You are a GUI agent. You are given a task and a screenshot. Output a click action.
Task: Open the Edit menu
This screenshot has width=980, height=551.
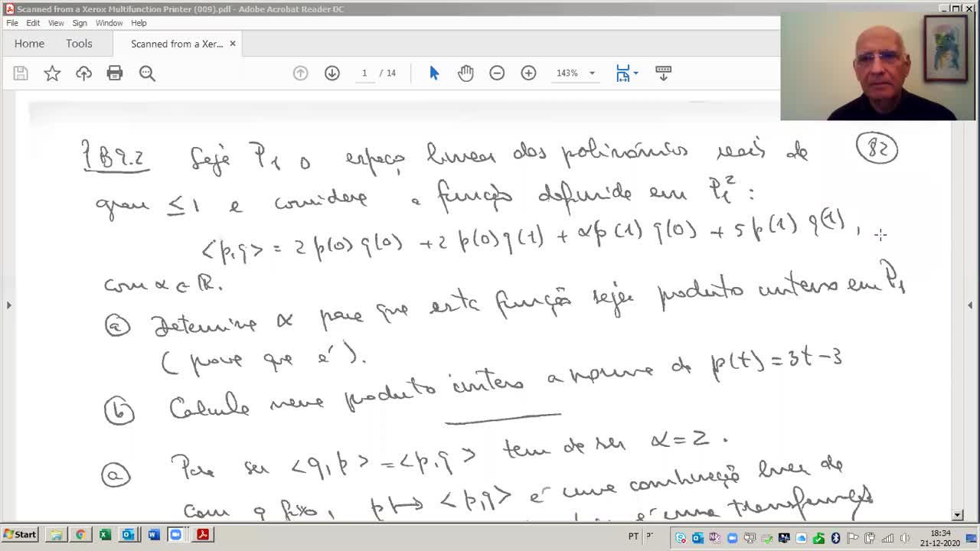[x=33, y=23]
